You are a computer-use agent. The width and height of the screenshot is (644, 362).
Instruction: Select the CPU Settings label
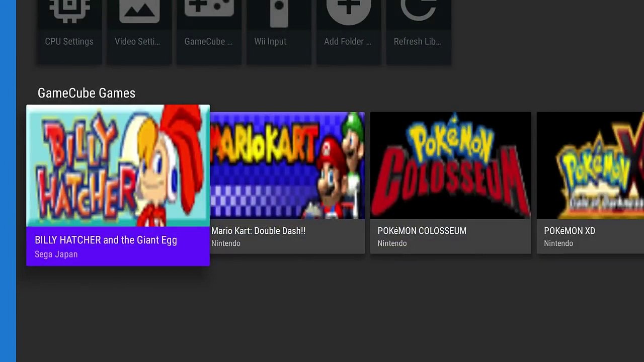click(69, 42)
